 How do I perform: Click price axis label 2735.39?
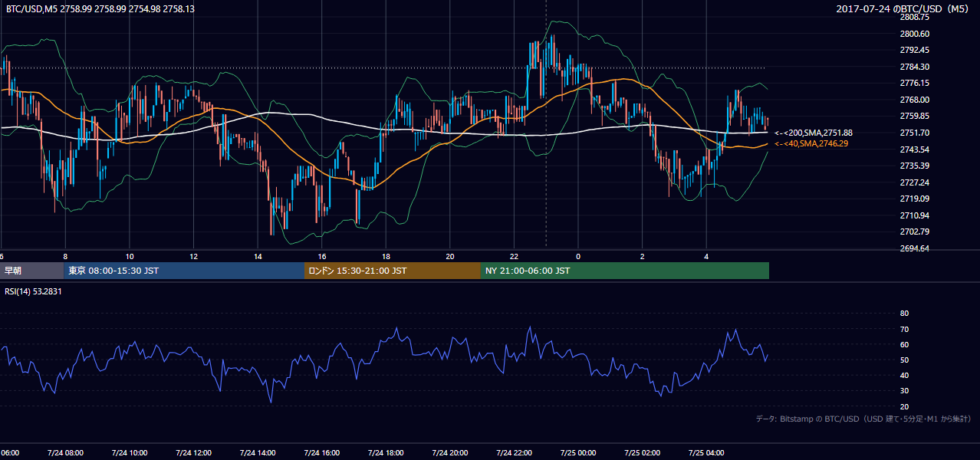915,166
